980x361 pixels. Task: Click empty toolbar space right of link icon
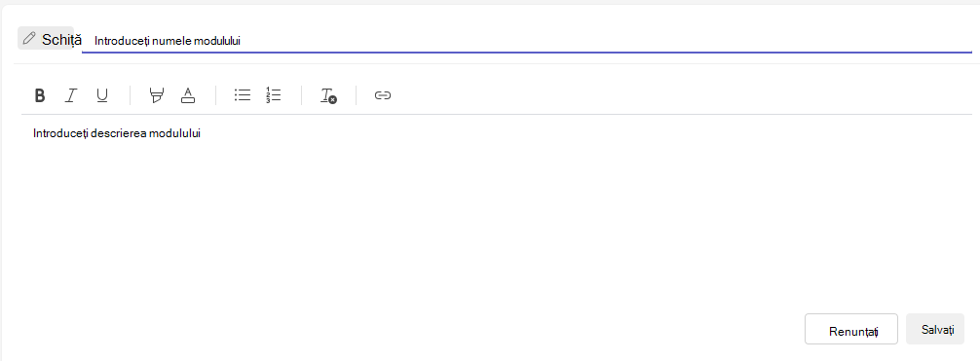[x=681, y=95]
